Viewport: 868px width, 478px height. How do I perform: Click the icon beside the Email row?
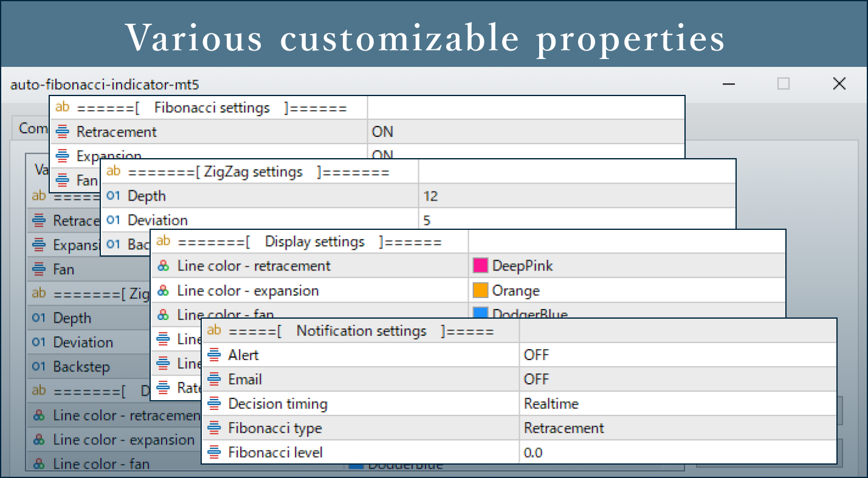(x=214, y=379)
